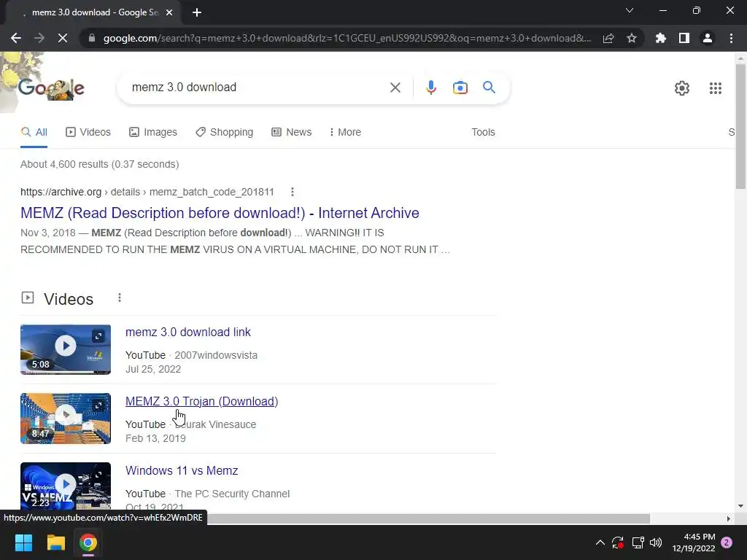Click The PC Security Channel name
The height and width of the screenshot is (560, 747).
click(x=232, y=494)
